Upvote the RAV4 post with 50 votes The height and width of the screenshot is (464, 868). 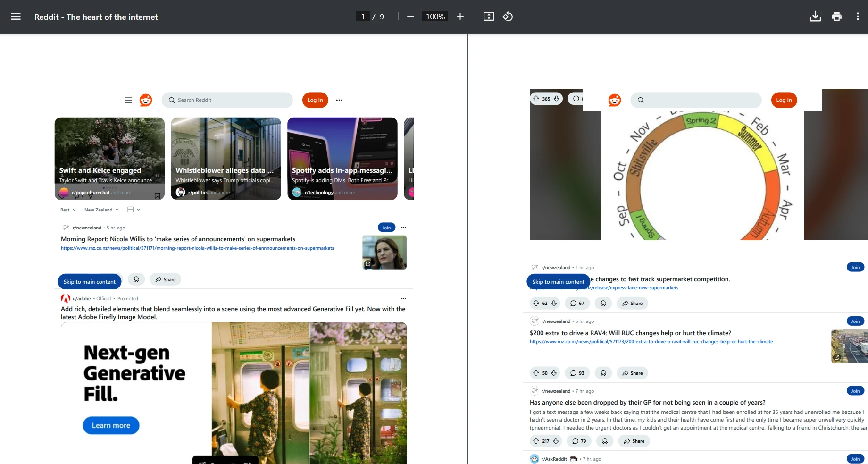click(x=536, y=373)
